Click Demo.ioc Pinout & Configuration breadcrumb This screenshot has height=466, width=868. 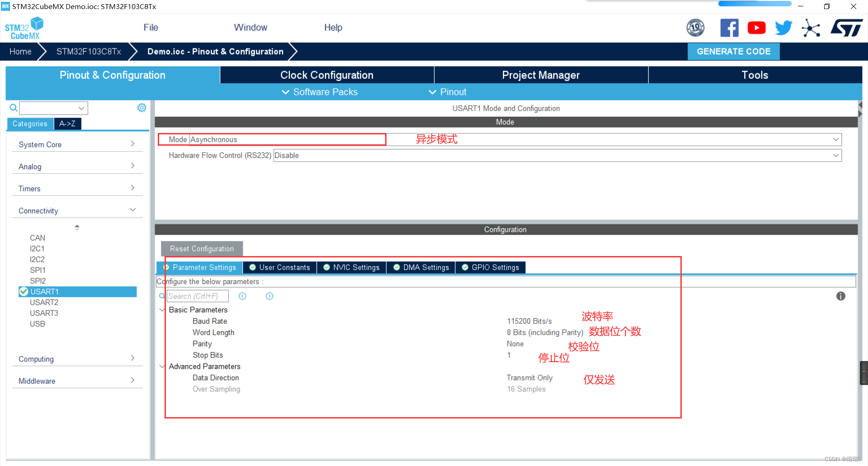tap(215, 52)
